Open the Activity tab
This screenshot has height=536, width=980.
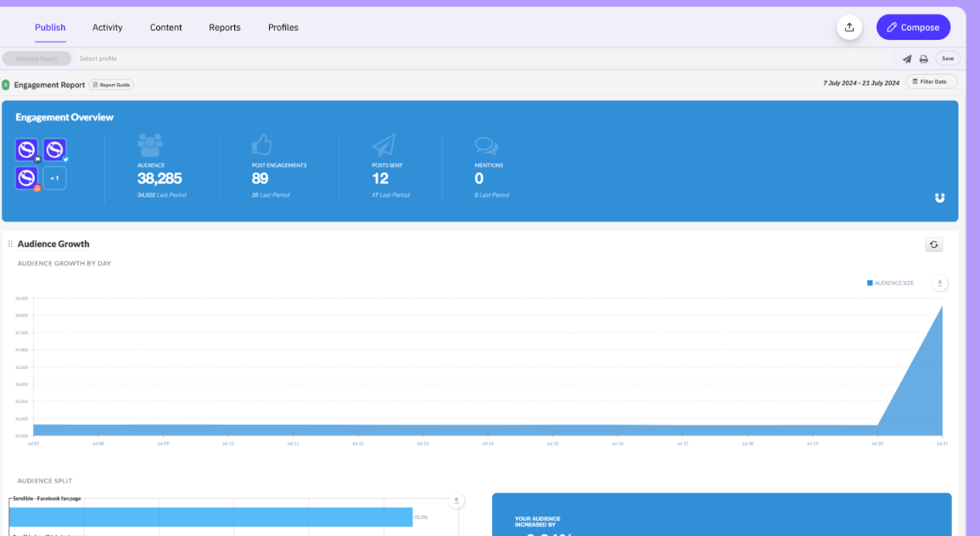108,27
